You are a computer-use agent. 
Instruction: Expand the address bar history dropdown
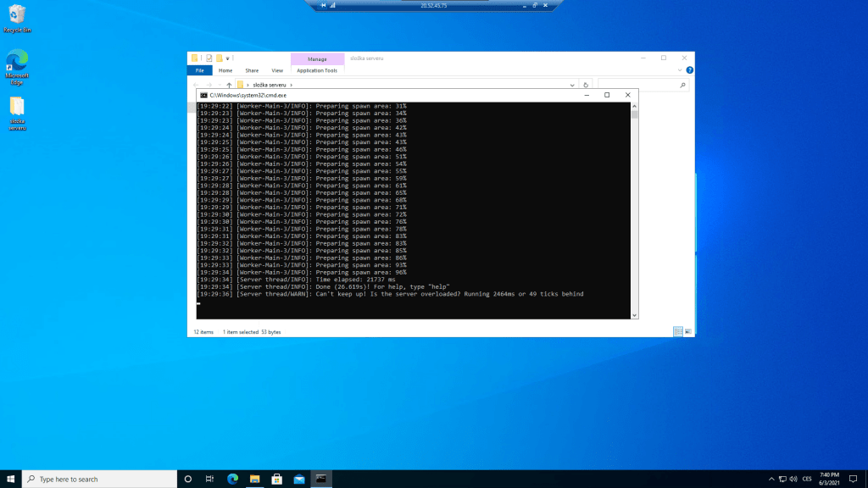pyautogui.click(x=574, y=85)
